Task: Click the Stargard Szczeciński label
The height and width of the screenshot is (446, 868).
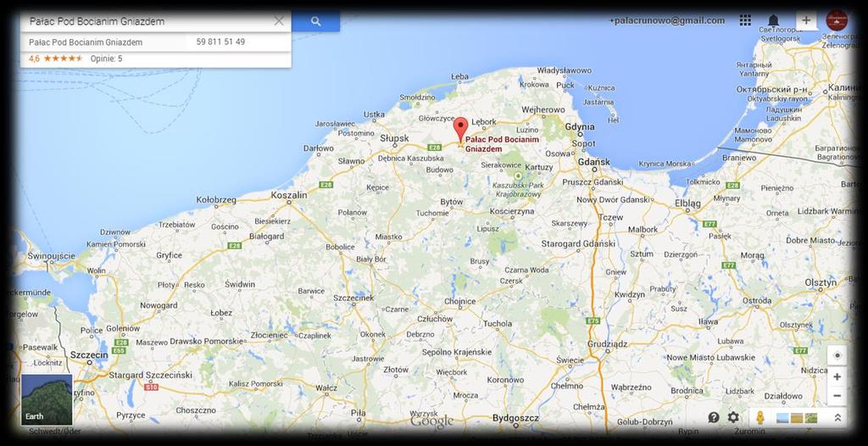Action: (150, 375)
